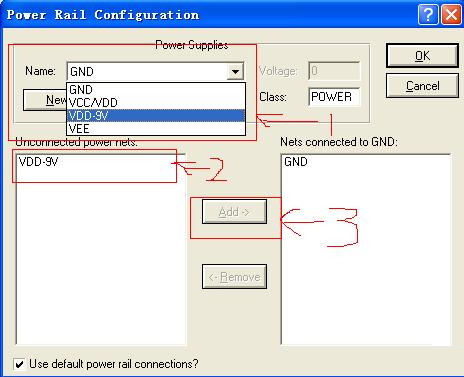The height and width of the screenshot is (377, 464).
Task: Open the Name dropdown arrow
Action: (x=235, y=71)
